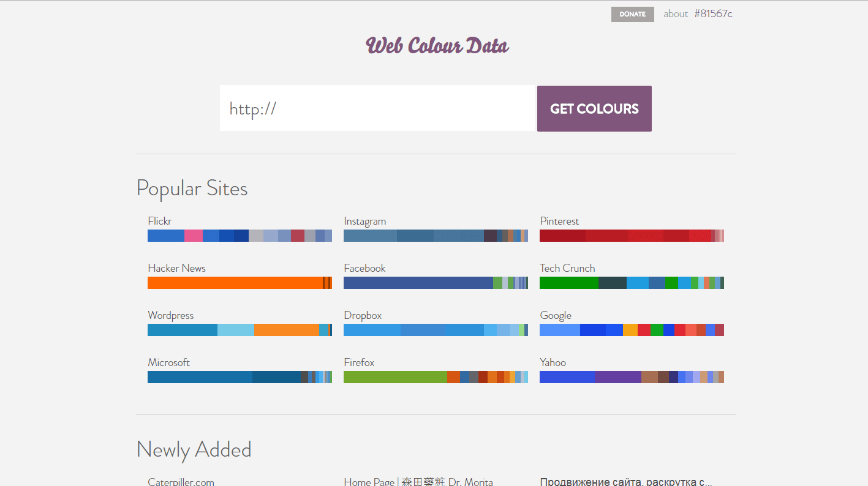The height and width of the screenshot is (486, 868).
Task: Open the Flickr site link
Action: point(160,221)
